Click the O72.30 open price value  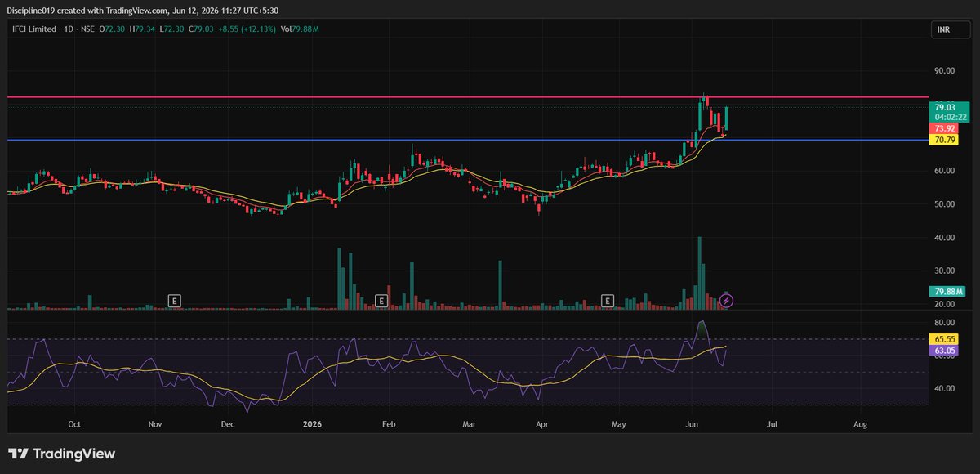tap(111, 29)
